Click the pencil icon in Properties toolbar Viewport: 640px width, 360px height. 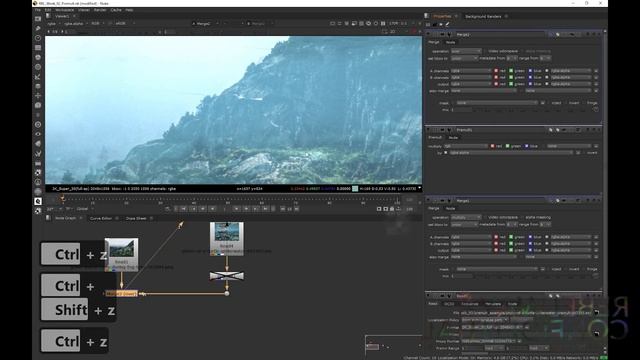point(447,24)
